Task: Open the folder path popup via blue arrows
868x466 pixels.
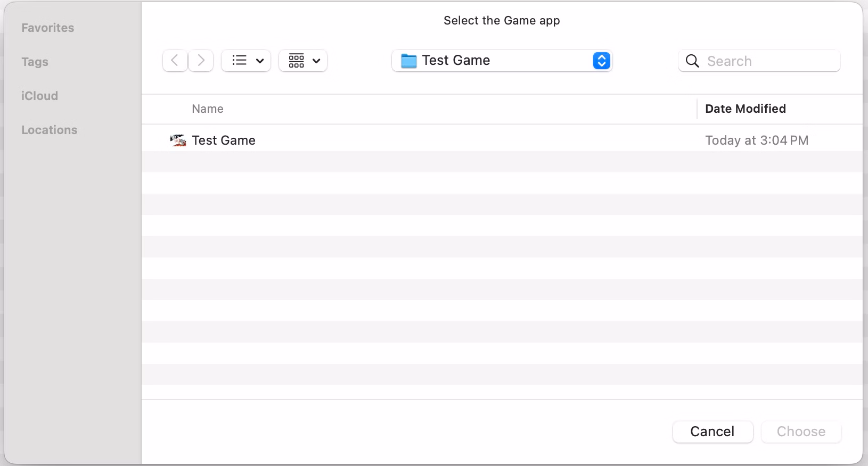Action: click(601, 61)
